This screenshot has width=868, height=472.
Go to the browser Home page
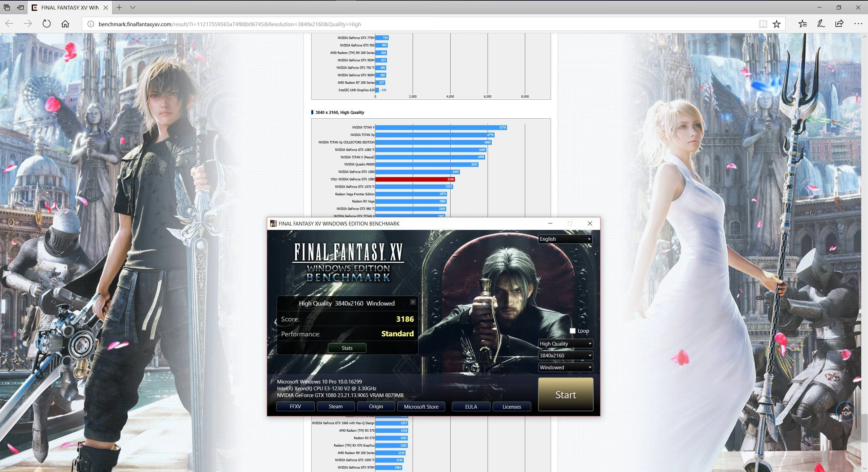pyautogui.click(x=65, y=24)
